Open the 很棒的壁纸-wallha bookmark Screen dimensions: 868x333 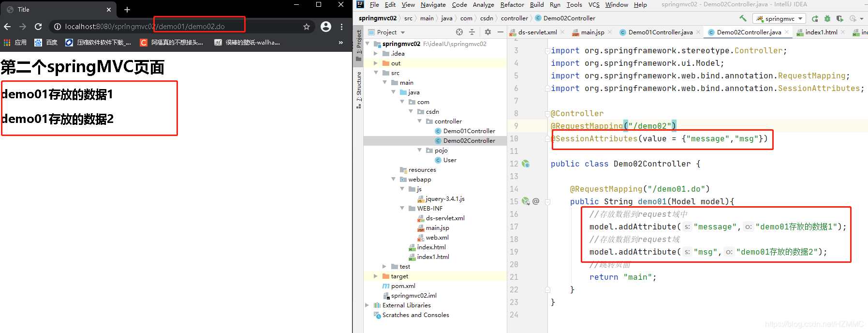247,43
